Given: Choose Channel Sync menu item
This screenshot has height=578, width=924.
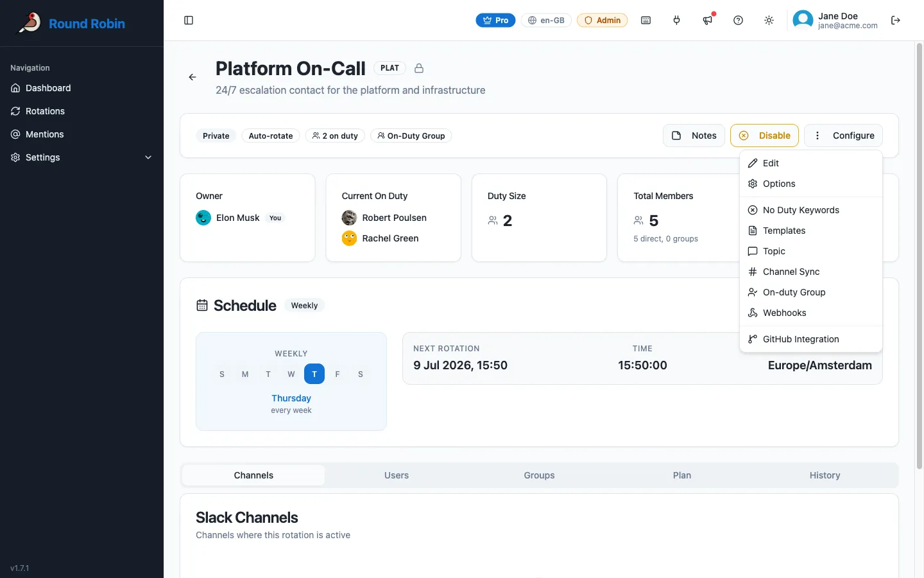Looking at the screenshot, I should 811,272.
